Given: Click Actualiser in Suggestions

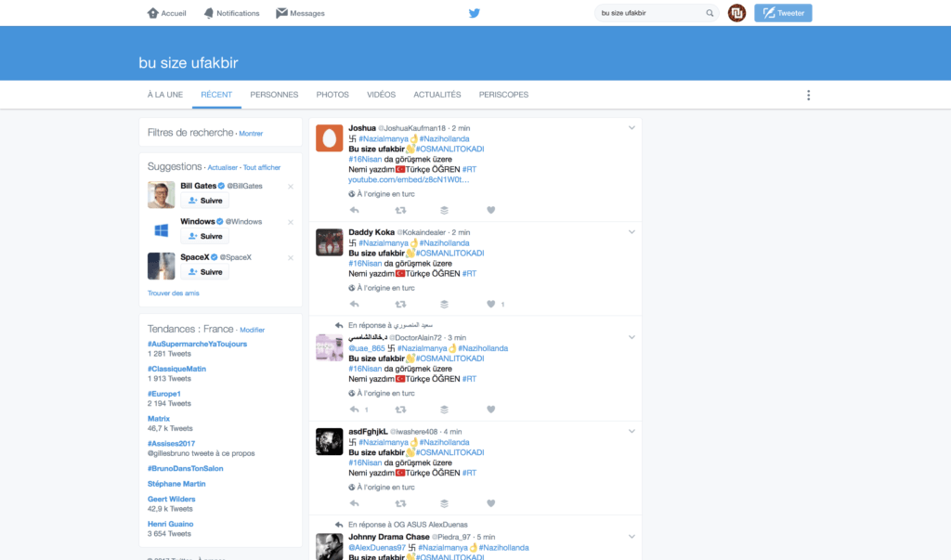Looking at the screenshot, I should (x=223, y=167).
